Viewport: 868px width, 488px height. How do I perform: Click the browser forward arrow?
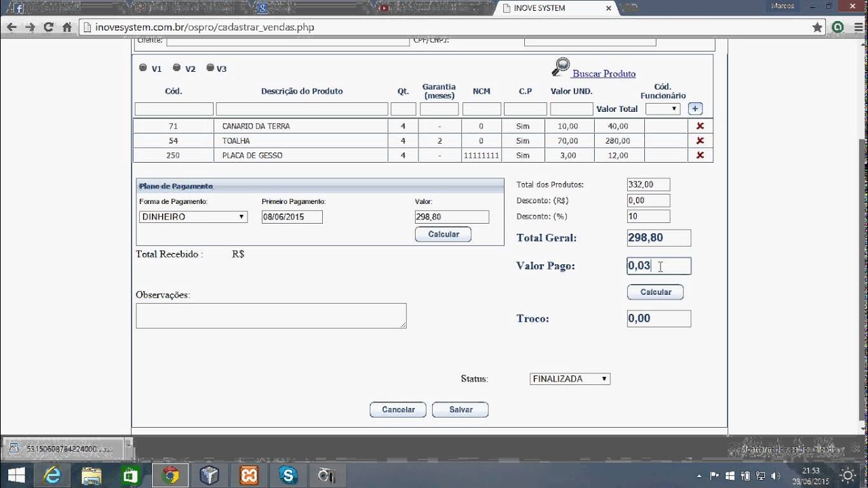[x=30, y=28]
